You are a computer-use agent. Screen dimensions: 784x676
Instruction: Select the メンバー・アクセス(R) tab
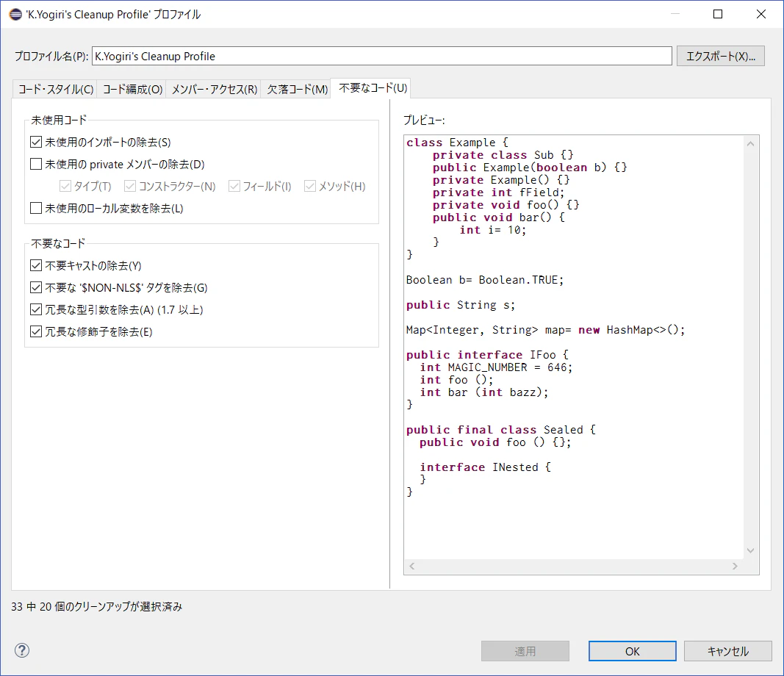[x=215, y=89]
